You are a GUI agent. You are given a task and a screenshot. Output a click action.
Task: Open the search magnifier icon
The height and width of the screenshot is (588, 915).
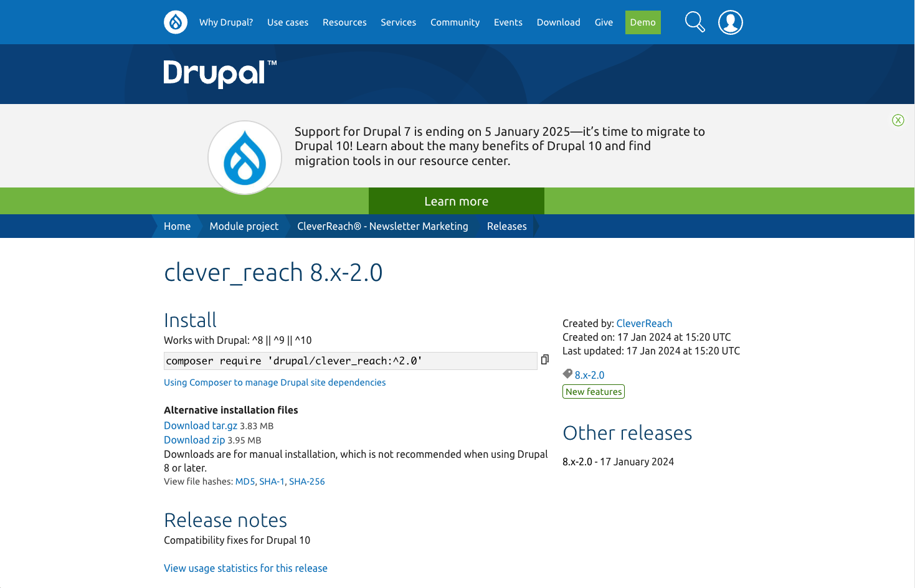695,22
